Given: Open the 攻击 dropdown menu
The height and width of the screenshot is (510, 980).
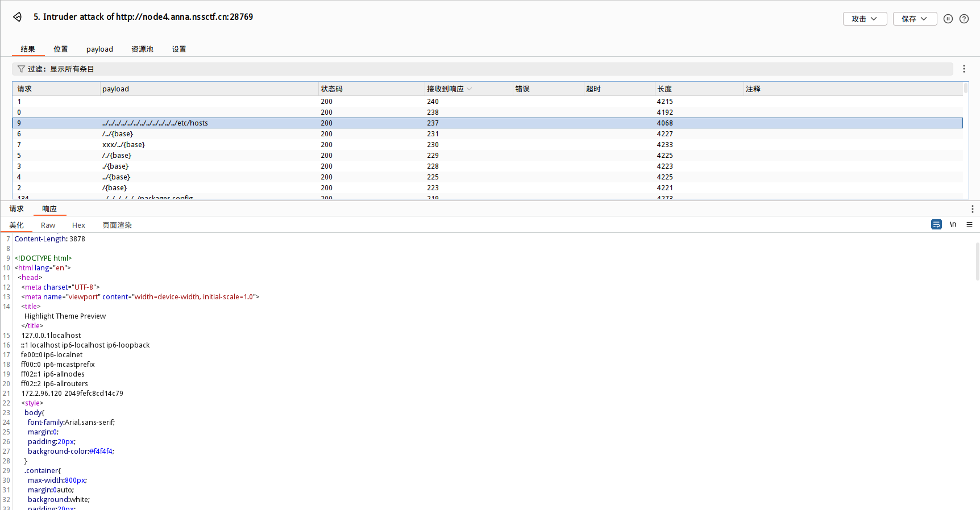Looking at the screenshot, I should click(x=865, y=19).
